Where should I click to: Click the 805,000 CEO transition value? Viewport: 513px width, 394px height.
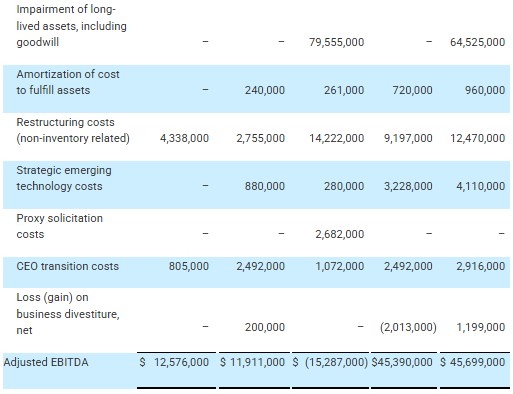pyautogui.click(x=189, y=266)
